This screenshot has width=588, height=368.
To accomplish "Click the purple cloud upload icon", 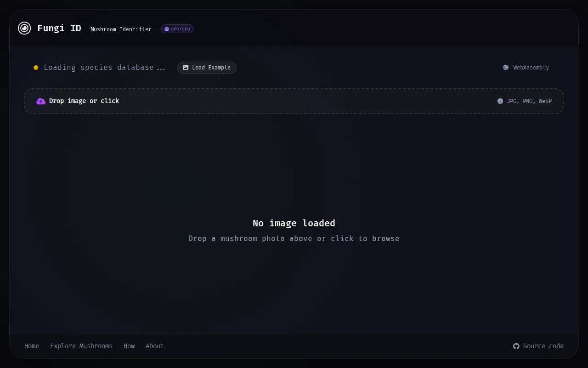I will [x=41, y=101].
